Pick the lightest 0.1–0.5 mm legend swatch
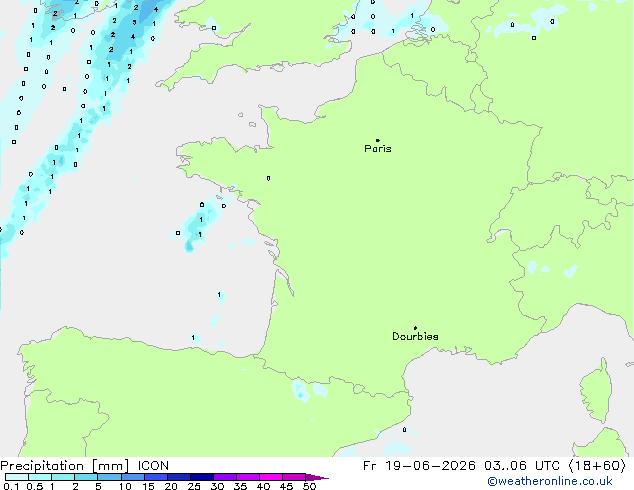Screen dimensions: 634x490 click(17, 477)
